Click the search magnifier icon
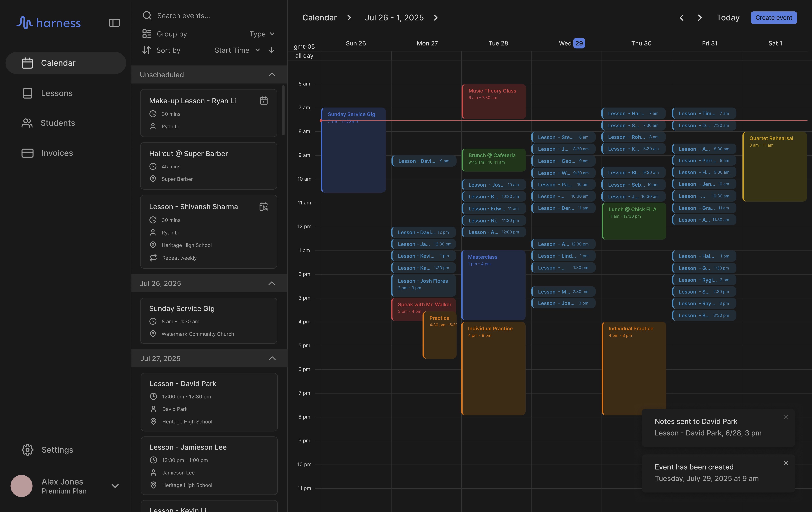The width and height of the screenshot is (812, 512). point(147,15)
